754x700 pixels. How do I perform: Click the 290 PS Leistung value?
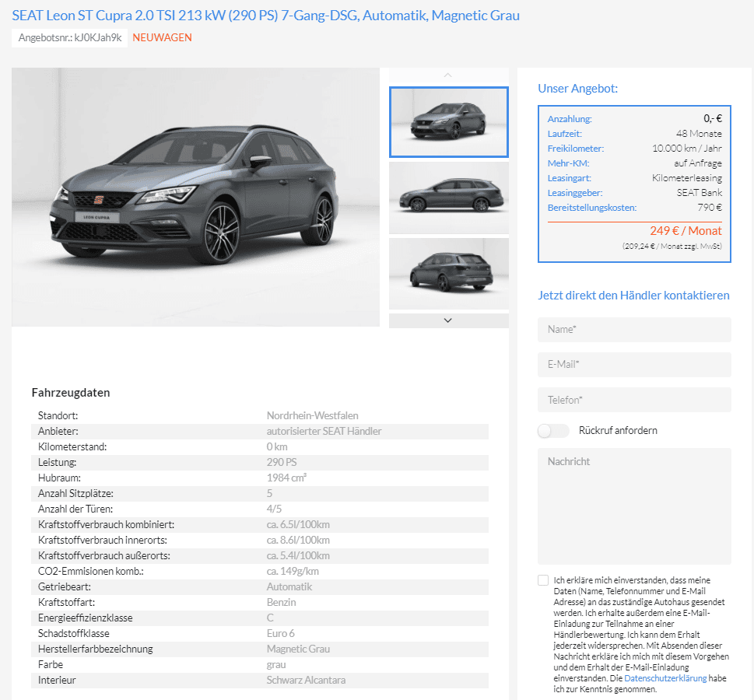[282, 463]
